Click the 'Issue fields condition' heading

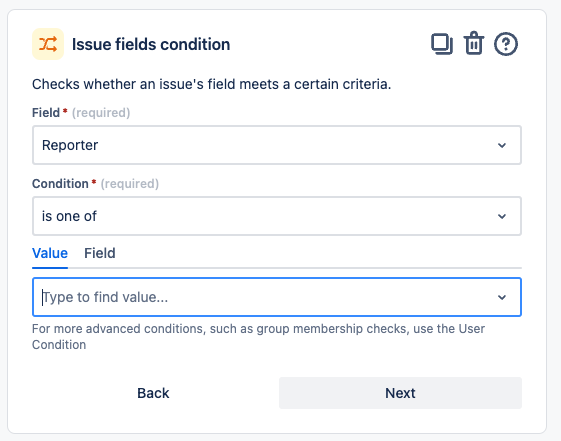(x=151, y=44)
